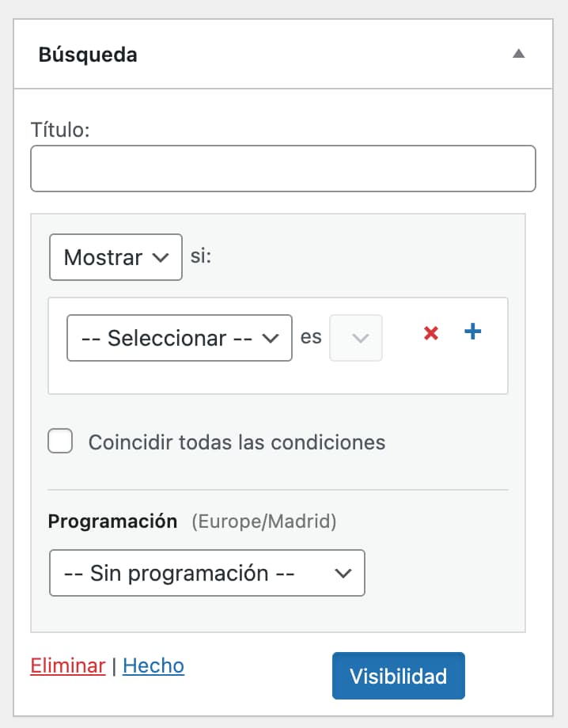Click the Coincidir todas las condiciones checkbox
This screenshot has width=568, height=728.
tap(59, 442)
